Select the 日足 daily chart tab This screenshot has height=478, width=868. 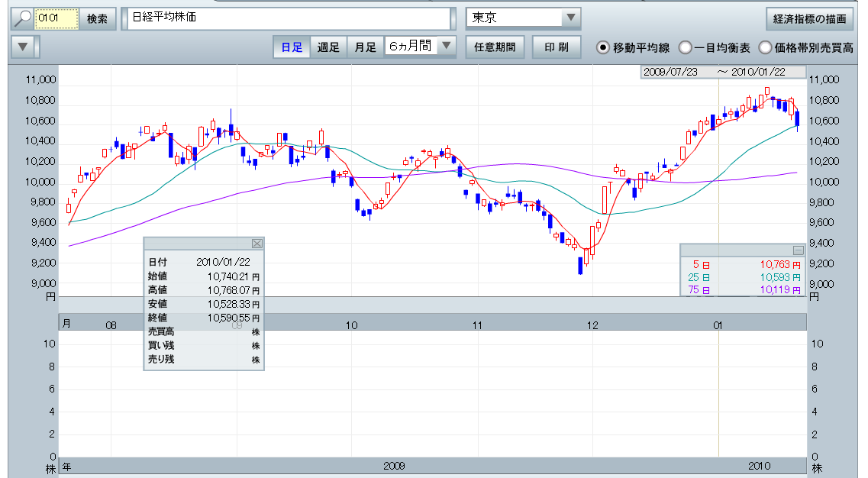292,47
